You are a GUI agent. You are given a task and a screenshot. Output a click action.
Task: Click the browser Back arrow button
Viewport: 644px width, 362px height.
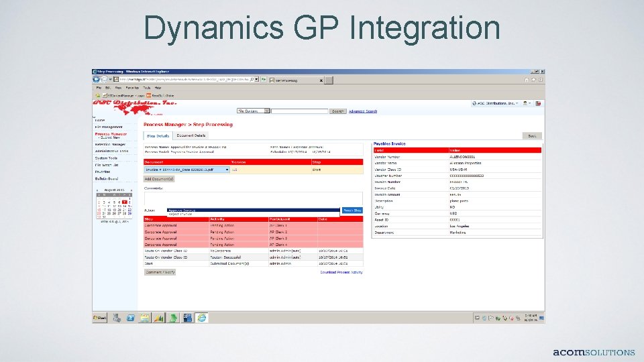97,79
